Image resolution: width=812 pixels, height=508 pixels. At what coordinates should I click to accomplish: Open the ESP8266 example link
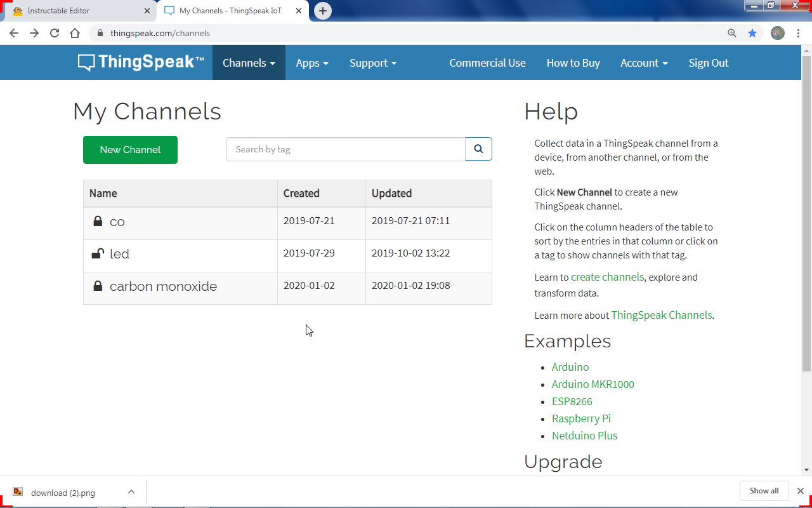point(572,401)
